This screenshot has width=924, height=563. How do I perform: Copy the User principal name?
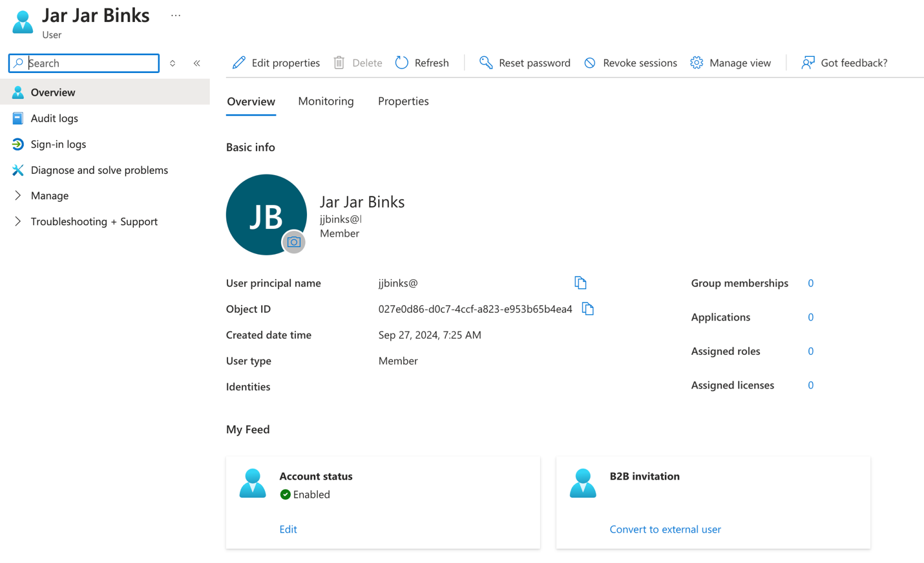pos(580,282)
